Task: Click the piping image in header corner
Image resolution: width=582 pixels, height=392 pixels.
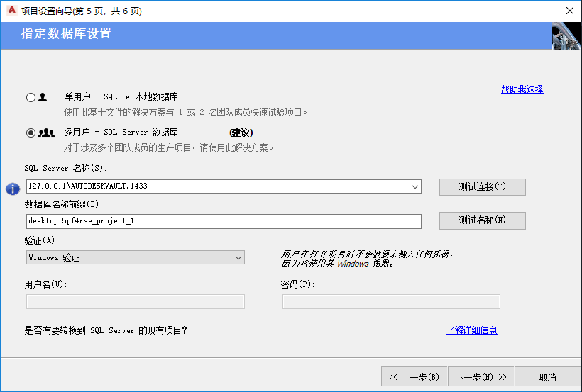Action: 566,36
